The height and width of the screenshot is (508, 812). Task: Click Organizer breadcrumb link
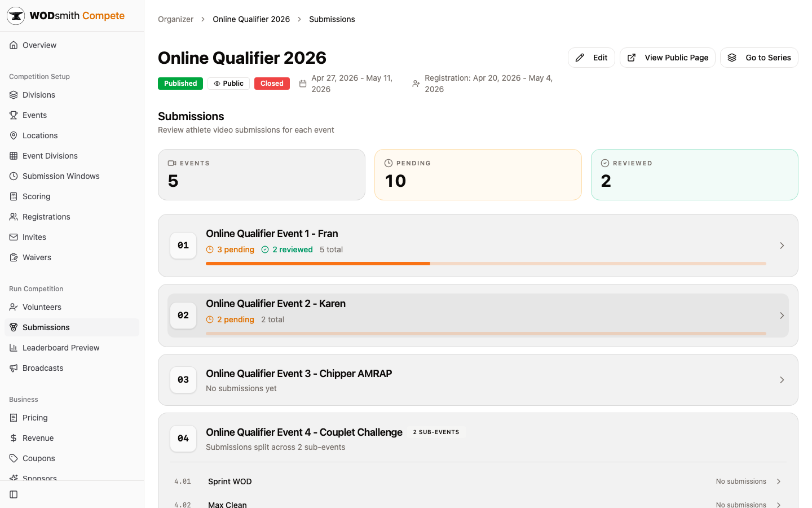(175, 19)
